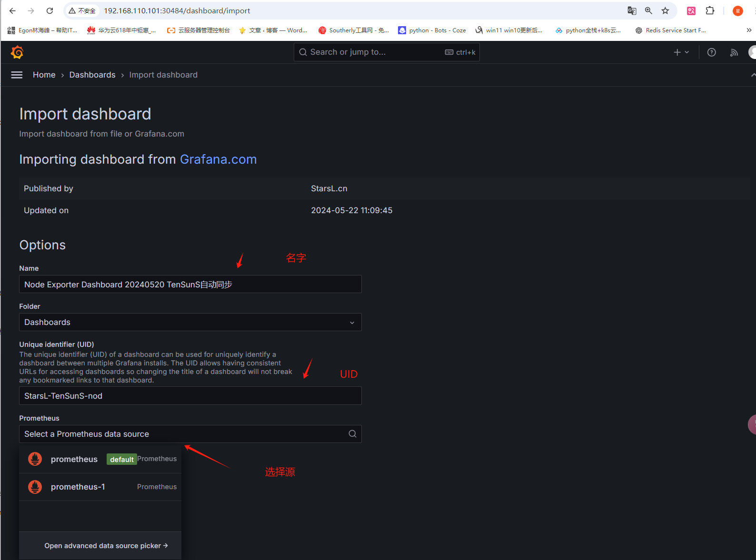Open the browser extensions puzzle icon
Viewport: 756px width, 560px height.
[710, 10]
